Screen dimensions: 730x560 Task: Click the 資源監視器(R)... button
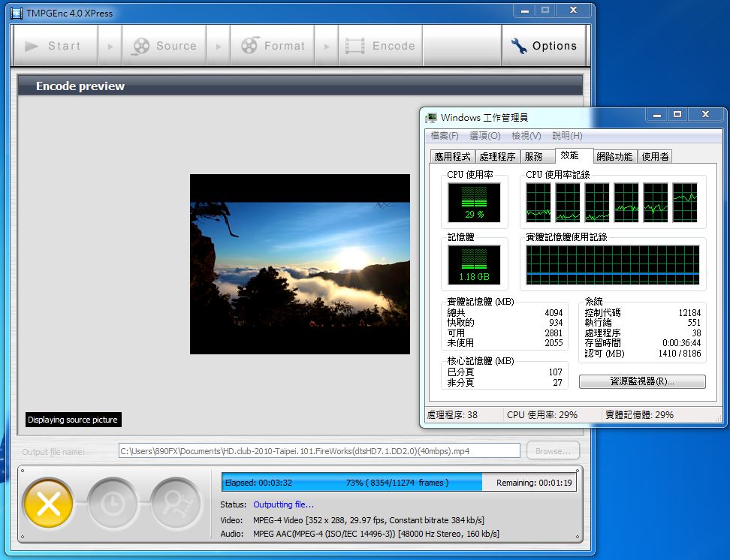(642, 381)
